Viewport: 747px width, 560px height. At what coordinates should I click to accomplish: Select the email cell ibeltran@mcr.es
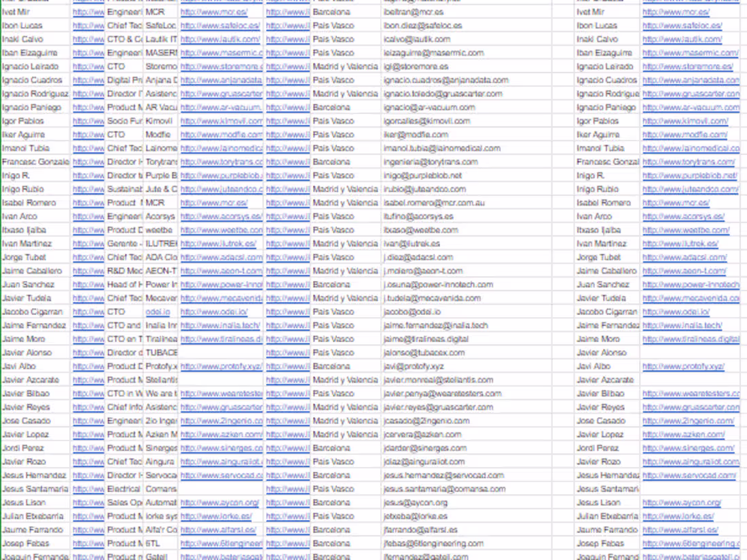[x=414, y=12]
